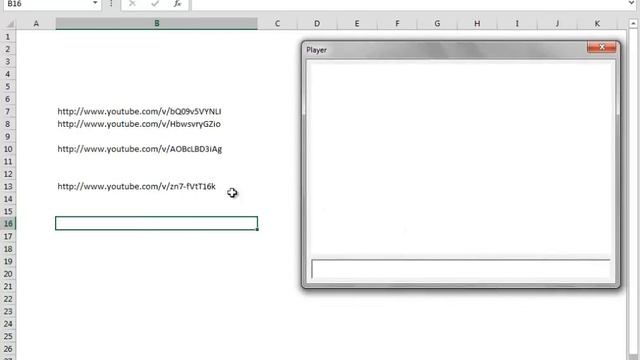Select column A header

tap(36, 24)
